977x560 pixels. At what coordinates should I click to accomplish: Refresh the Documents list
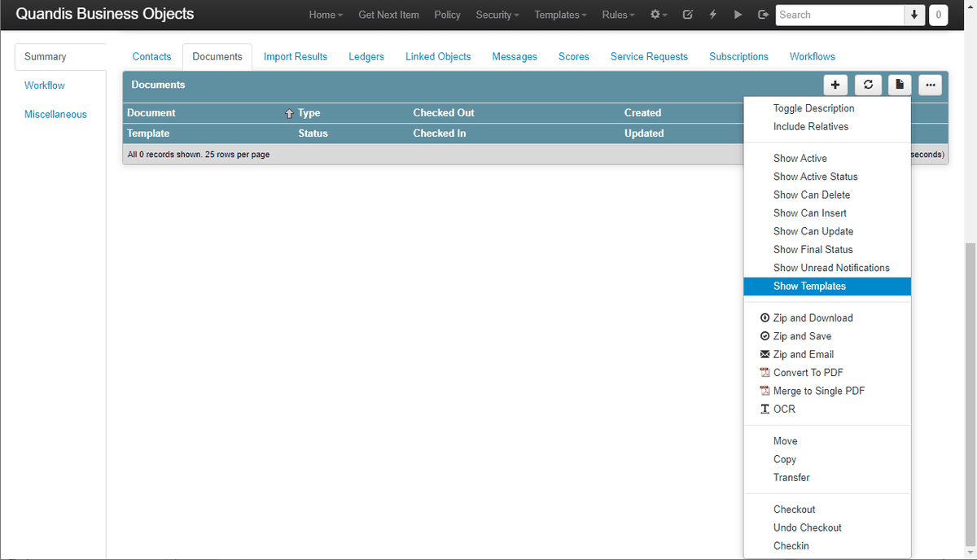pyautogui.click(x=869, y=85)
